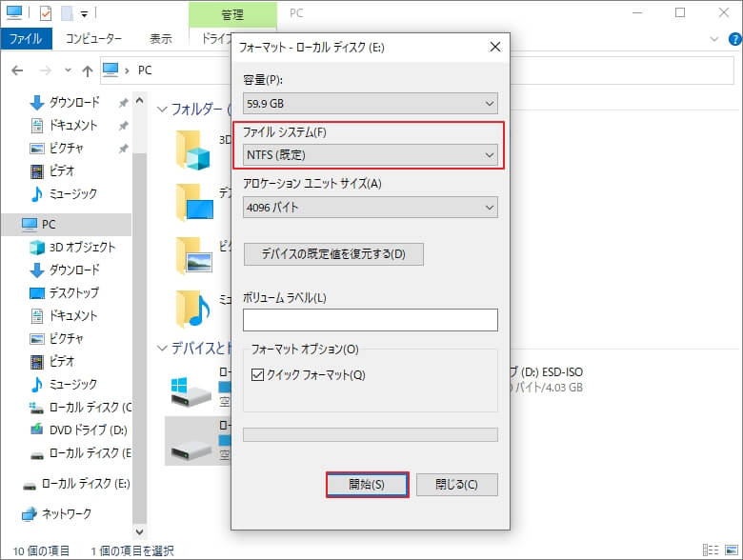
Task: Click navigation pane scroll up arrow
Action: 139,100
